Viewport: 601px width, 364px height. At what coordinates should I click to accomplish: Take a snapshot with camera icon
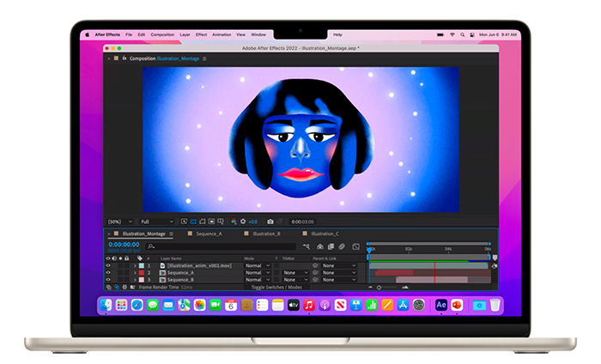click(x=270, y=221)
